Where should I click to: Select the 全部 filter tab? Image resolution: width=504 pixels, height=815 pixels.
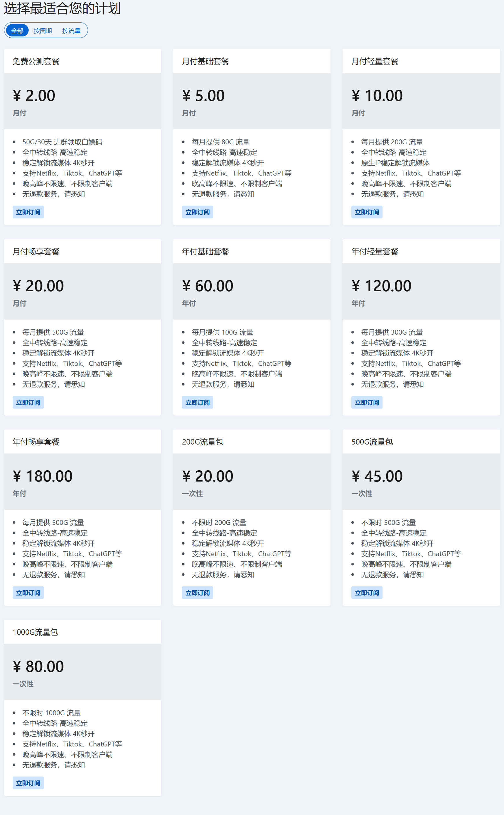(x=17, y=31)
